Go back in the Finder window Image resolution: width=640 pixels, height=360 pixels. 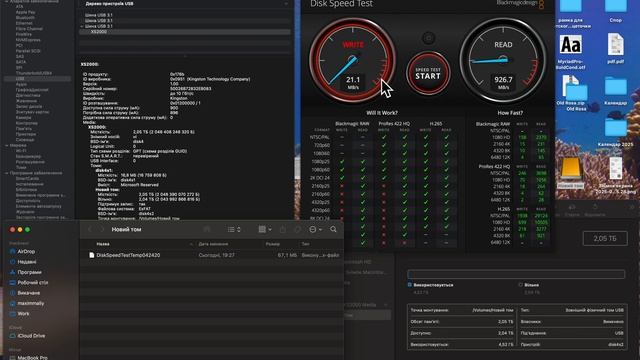click(90, 230)
